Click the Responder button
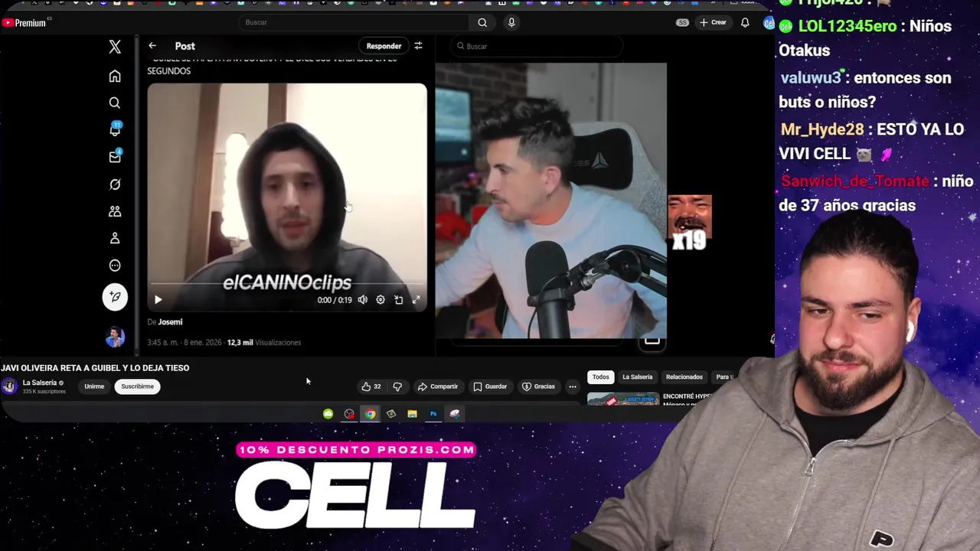Viewport: 980px width, 551px height. (384, 46)
